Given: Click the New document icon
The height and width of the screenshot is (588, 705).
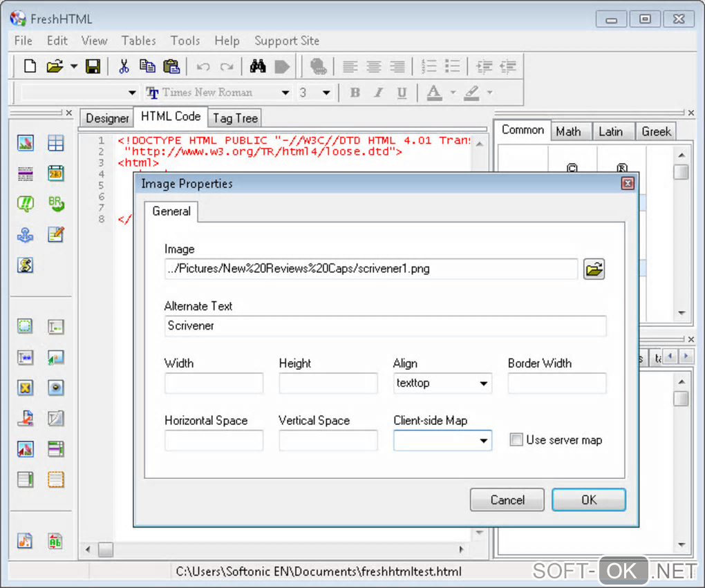Looking at the screenshot, I should [30, 66].
